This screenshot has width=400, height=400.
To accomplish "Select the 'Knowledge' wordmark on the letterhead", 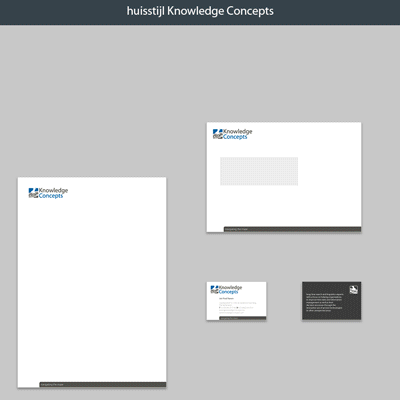I will 53,190.
